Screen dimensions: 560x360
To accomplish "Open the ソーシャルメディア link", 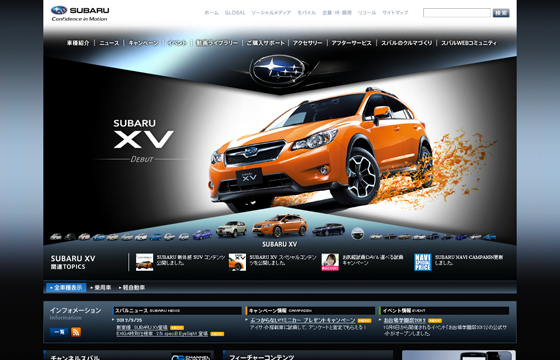I will click(271, 12).
